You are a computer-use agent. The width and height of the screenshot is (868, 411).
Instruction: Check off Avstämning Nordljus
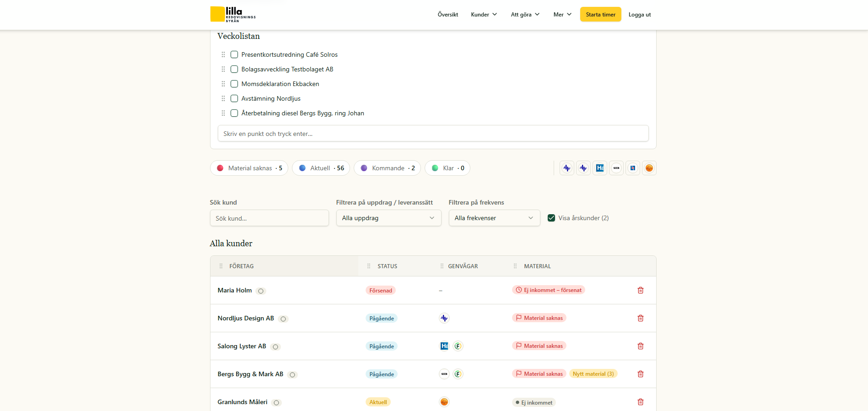[234, 98]
